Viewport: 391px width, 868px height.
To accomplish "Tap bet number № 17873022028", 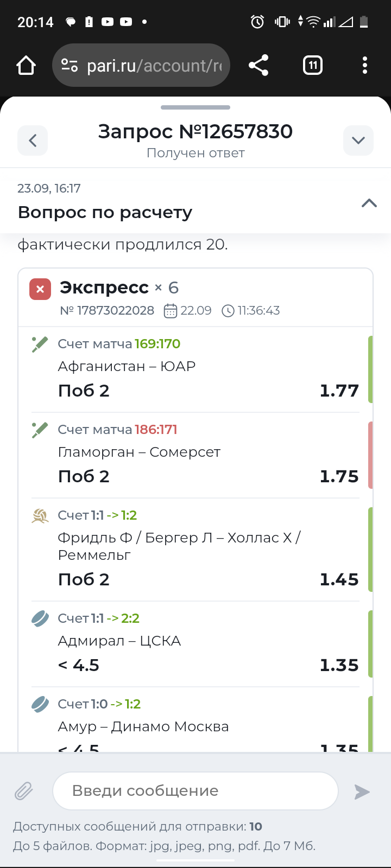I will click(107, 311).
